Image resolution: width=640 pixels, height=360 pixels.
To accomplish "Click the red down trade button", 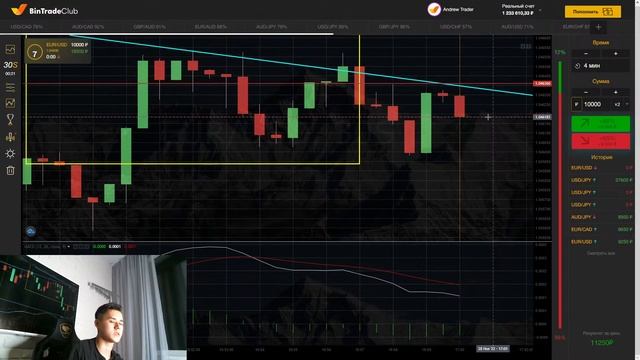I will tap(600, 141).
